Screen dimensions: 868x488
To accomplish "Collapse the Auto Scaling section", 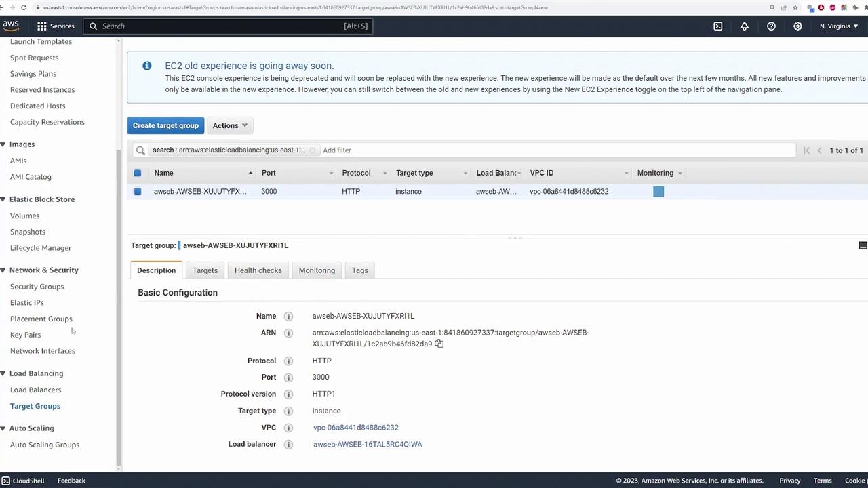I will (x=3, y=428).
